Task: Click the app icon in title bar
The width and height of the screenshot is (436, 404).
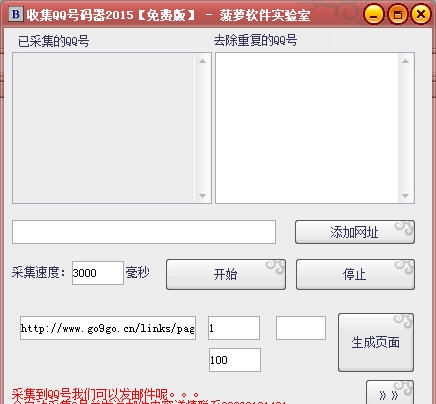Action: [x=15, y=14]
